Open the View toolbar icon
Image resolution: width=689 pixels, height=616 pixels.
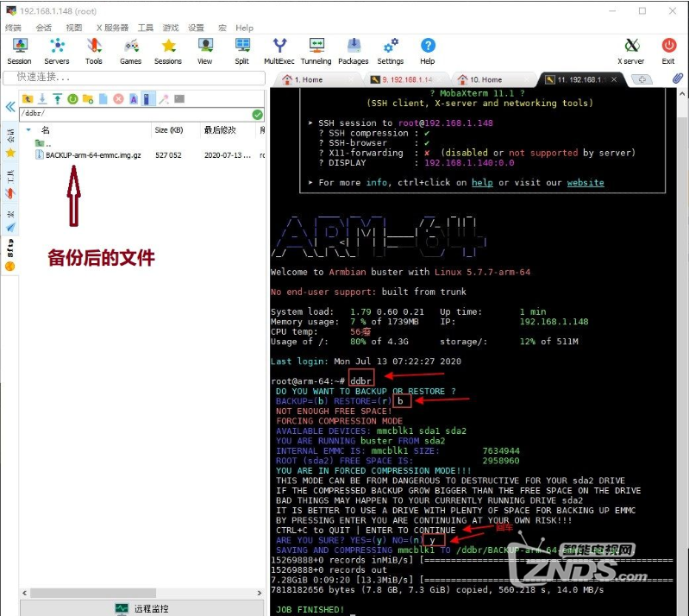(204, 52)
